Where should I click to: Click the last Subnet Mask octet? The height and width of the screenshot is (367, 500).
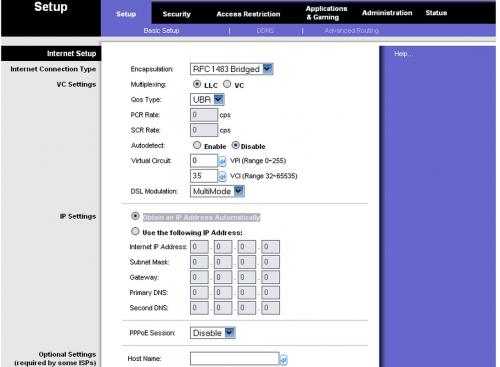pyautogui.click(x=270, y=262)
